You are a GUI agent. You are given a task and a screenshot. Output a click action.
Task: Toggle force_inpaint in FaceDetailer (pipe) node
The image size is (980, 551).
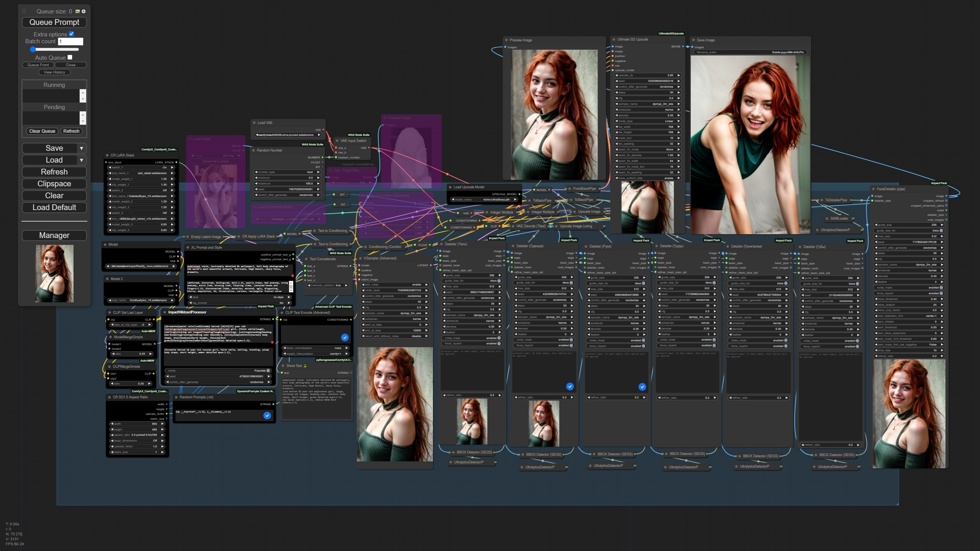[941, 293]
